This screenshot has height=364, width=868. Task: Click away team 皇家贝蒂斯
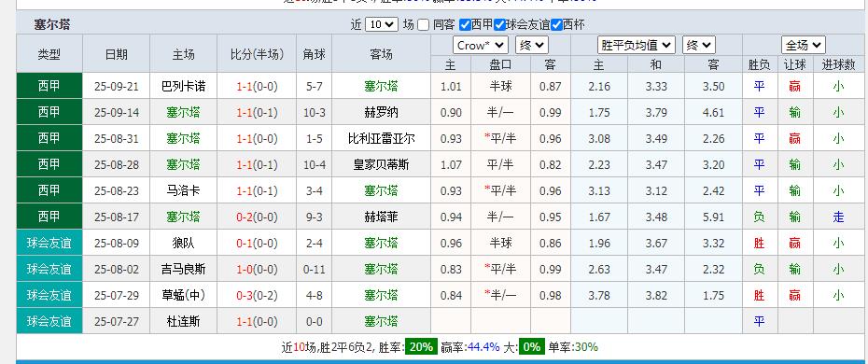381,164
